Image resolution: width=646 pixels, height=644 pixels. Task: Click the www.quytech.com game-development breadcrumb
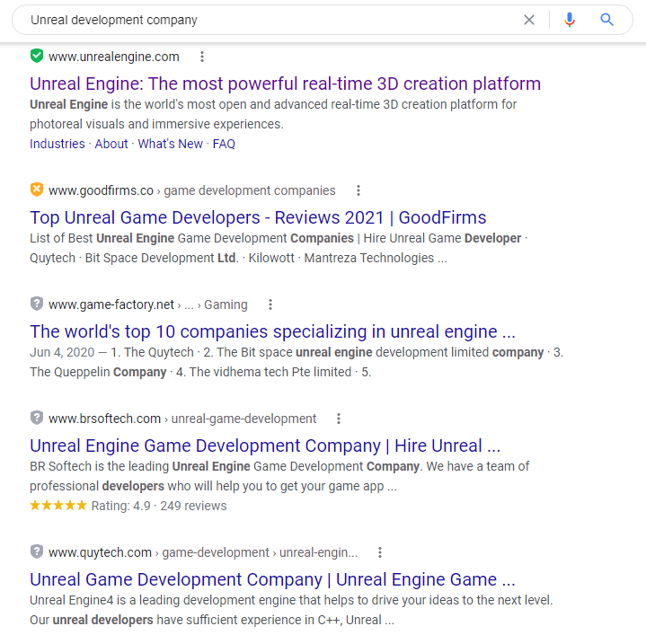coord(215,552)
